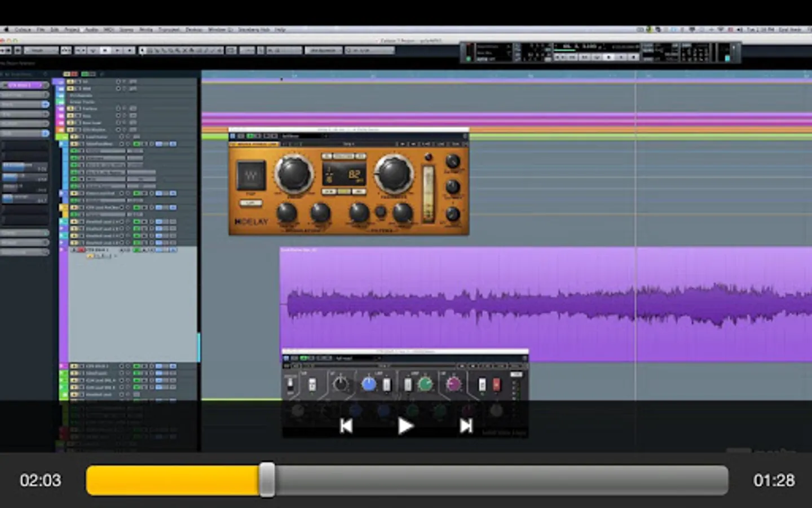The width and height of the screenshot is (812, 508).
Task: Toggle the red switch on the EQ plugin
Action: click(x=496, y=384)
